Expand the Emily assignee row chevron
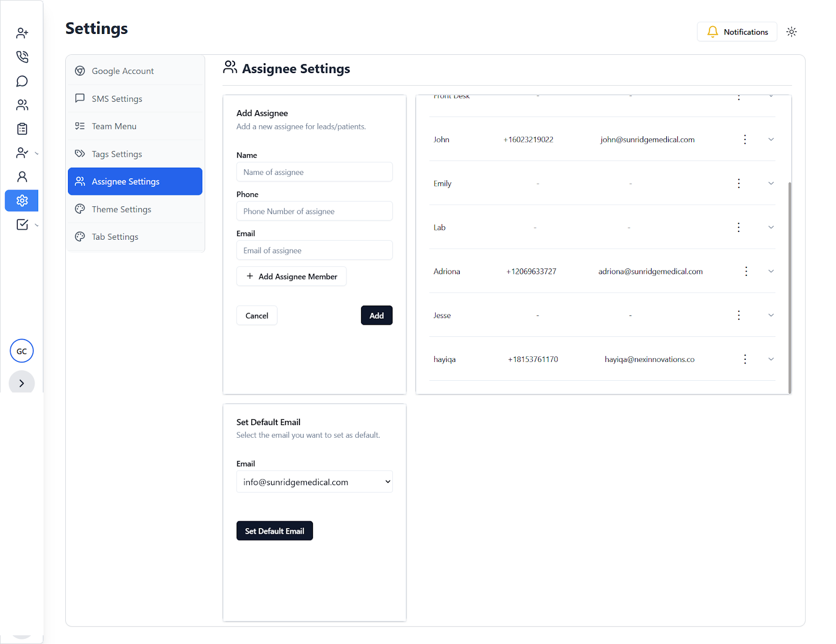The width and height of the screenshot is (836, 644). point(771,183)
